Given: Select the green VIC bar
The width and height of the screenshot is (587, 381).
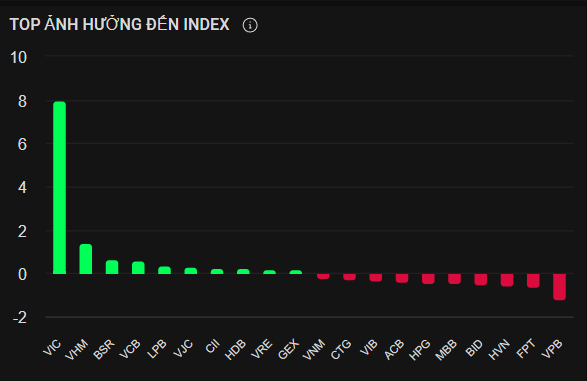Looking at the screenshot, I should [x=60, y=188].
